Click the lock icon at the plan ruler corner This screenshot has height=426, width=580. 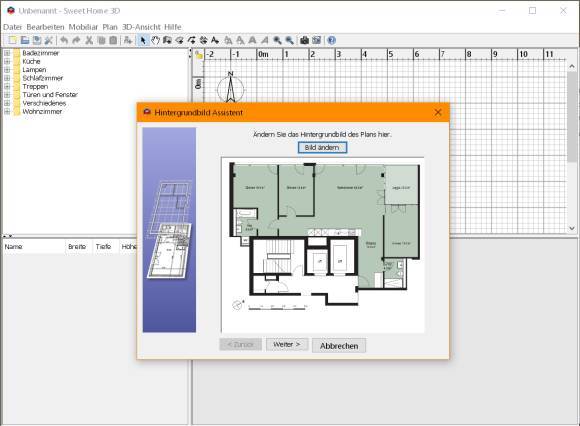tap(199, 55)
